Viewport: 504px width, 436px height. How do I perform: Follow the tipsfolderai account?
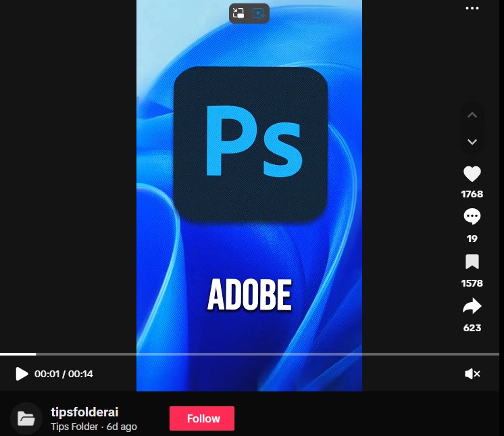(x=202, y=418)
